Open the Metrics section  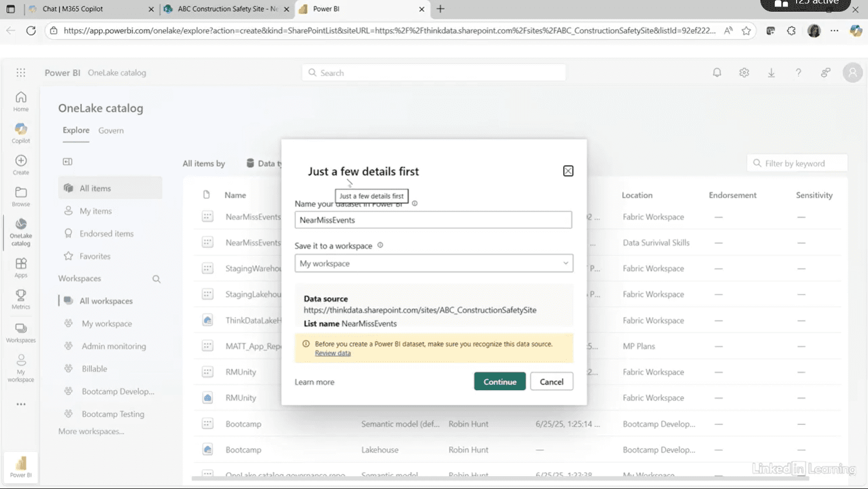(20, 298)
